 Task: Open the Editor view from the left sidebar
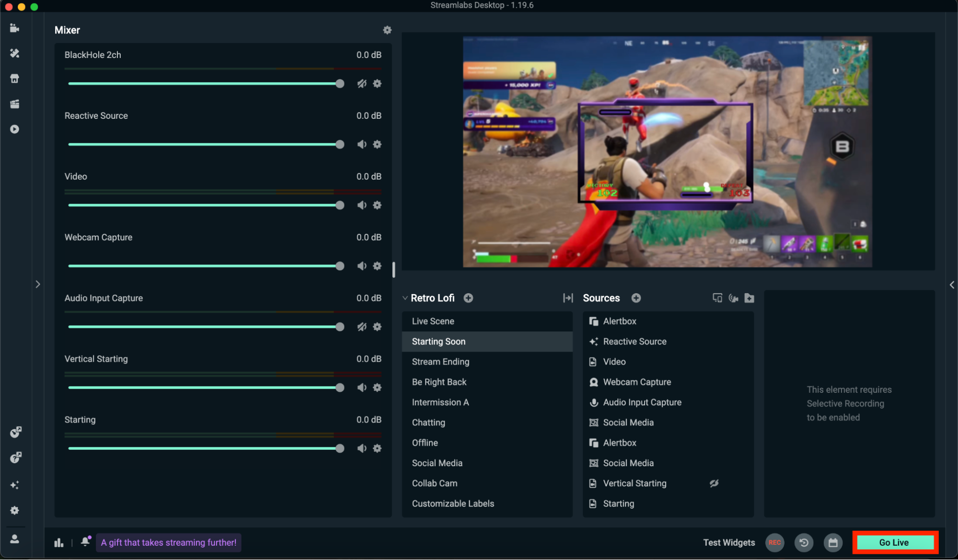(14, 28)
